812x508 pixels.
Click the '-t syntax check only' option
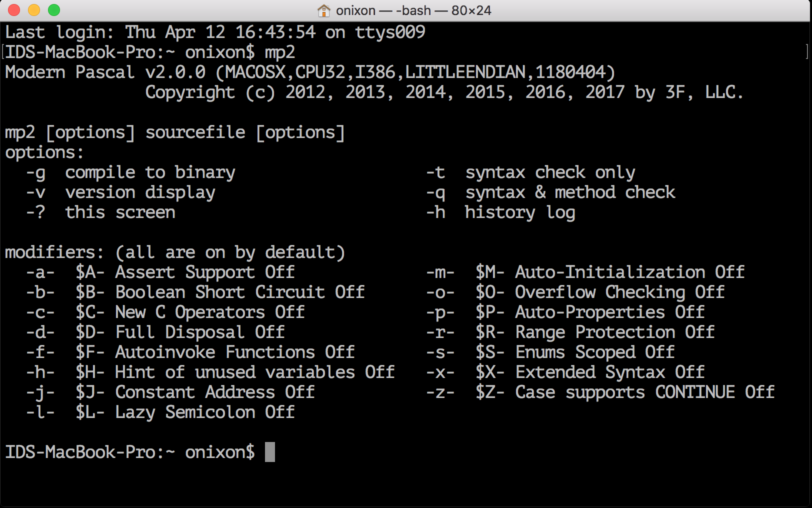pos(530,172)
